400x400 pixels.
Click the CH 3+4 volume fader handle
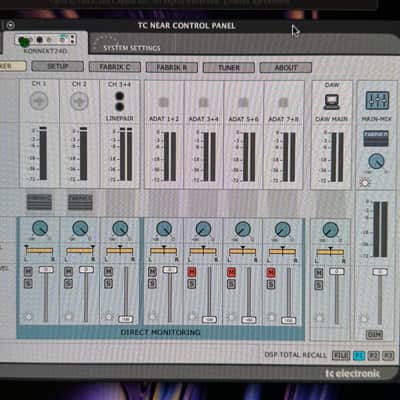[126, 319]
